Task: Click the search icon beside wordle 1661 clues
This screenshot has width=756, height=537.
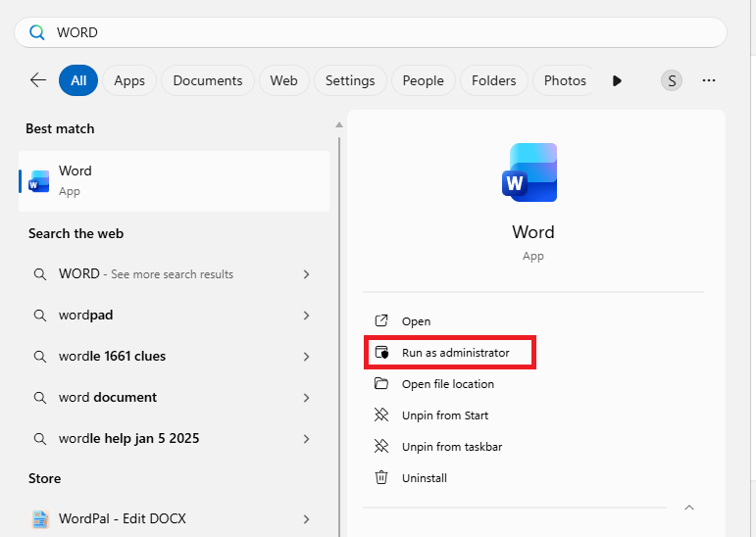Action: point(40,357)
